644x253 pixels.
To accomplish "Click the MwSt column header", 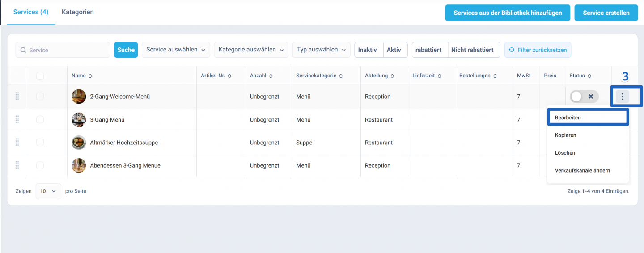I will (524, 76).
